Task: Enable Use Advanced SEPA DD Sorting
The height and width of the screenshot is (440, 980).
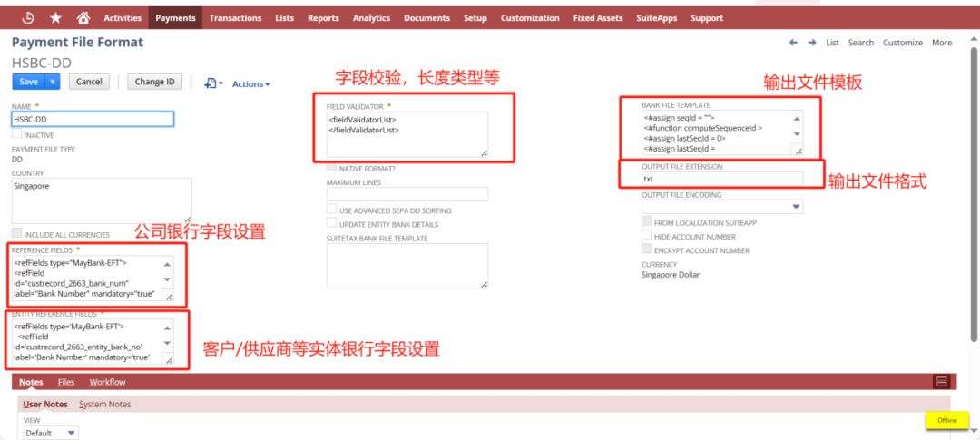Action: (331, 210)
